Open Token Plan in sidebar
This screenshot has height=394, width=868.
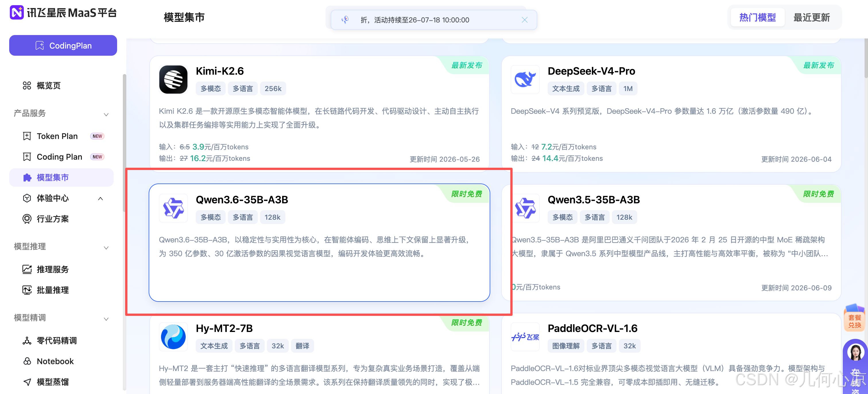[57, 136]
